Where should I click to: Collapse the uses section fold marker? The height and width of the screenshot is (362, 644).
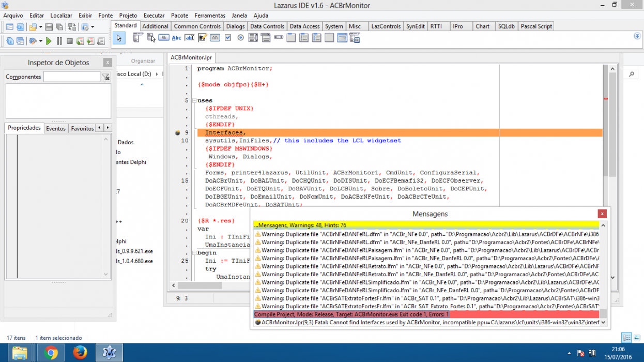pyautogui.click(x=194, y=101)
